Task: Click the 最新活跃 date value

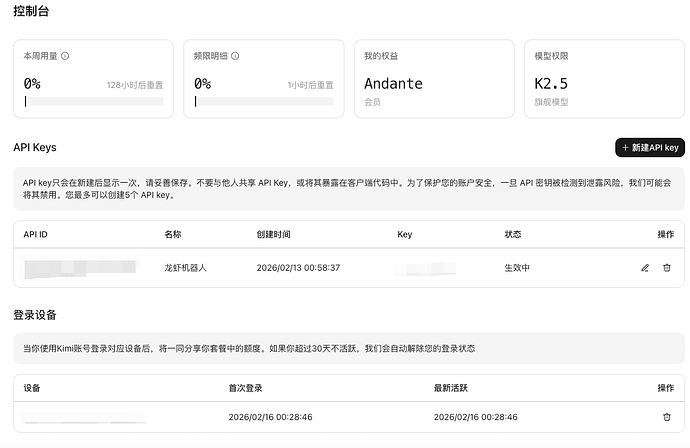Action: coord(476,417)
